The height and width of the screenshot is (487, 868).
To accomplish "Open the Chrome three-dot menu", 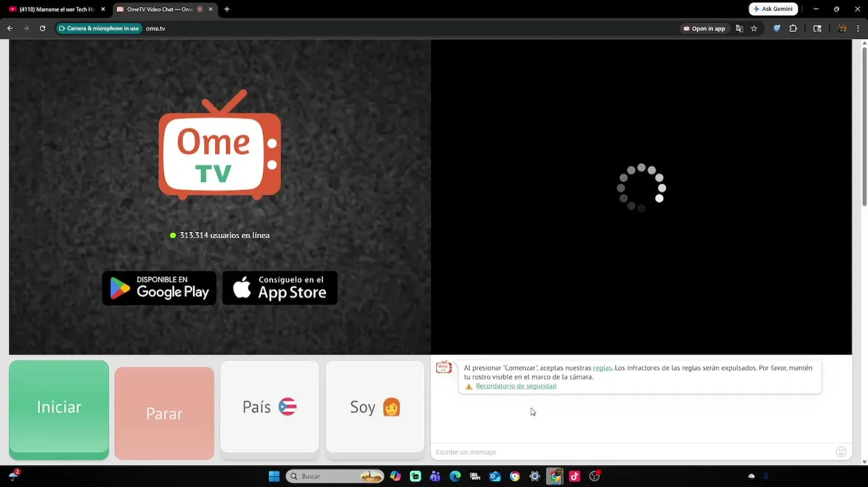I will click(x=859, y=28).
